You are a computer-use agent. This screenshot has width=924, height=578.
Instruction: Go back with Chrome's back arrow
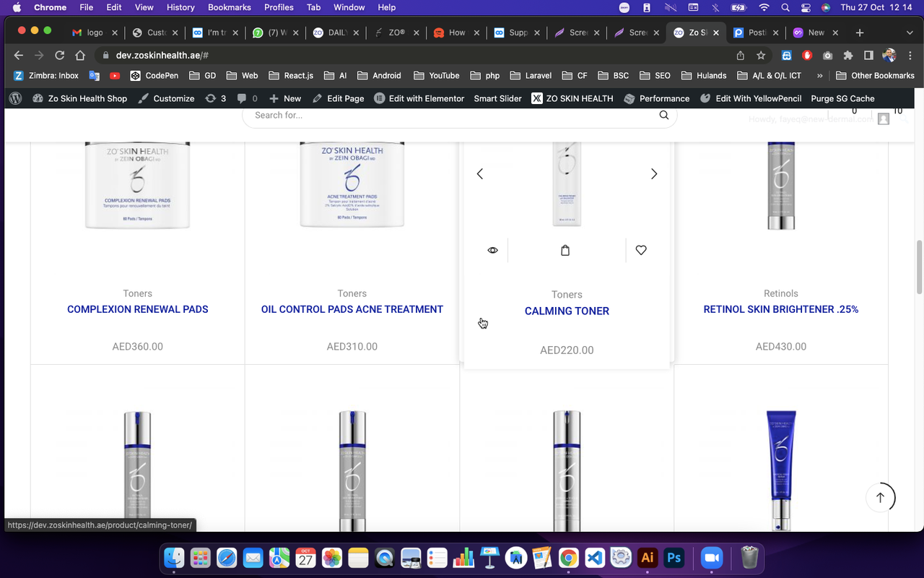pos(19,55)
